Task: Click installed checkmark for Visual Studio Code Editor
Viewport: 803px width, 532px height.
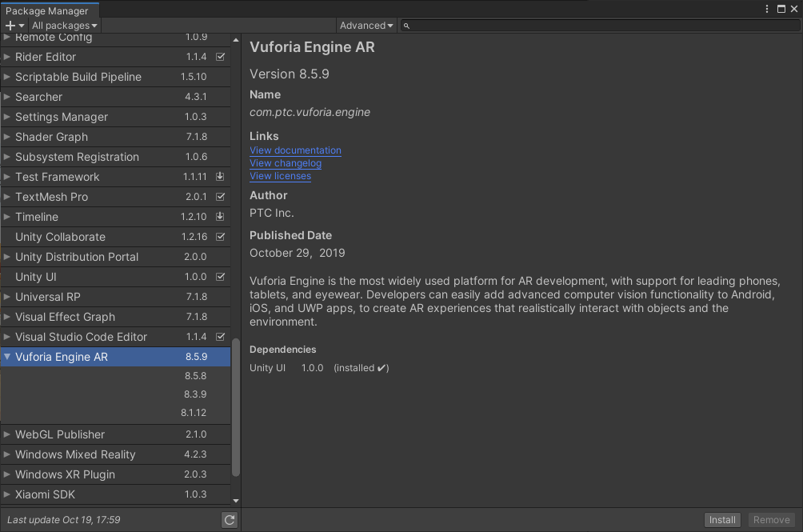Action: (220, 337)
